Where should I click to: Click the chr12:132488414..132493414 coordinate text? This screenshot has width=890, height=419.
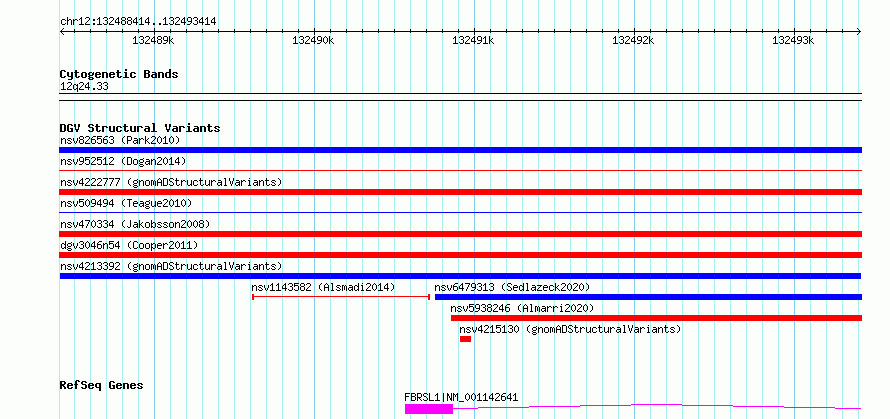[x=138, y=22]
